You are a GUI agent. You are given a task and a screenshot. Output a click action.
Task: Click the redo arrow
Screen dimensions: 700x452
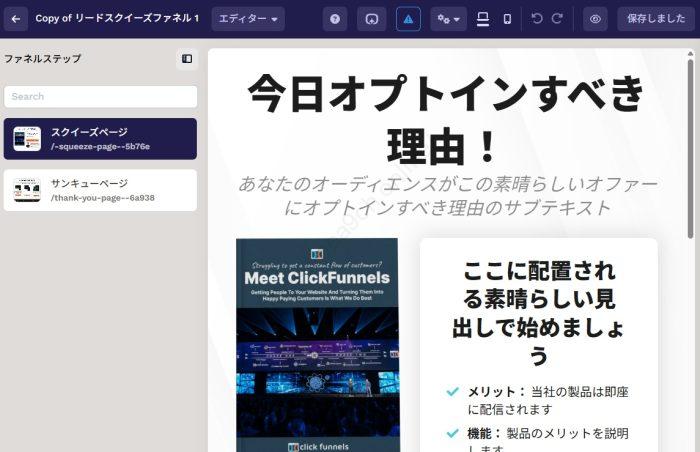pyautogui.click(x=557, y=19)
